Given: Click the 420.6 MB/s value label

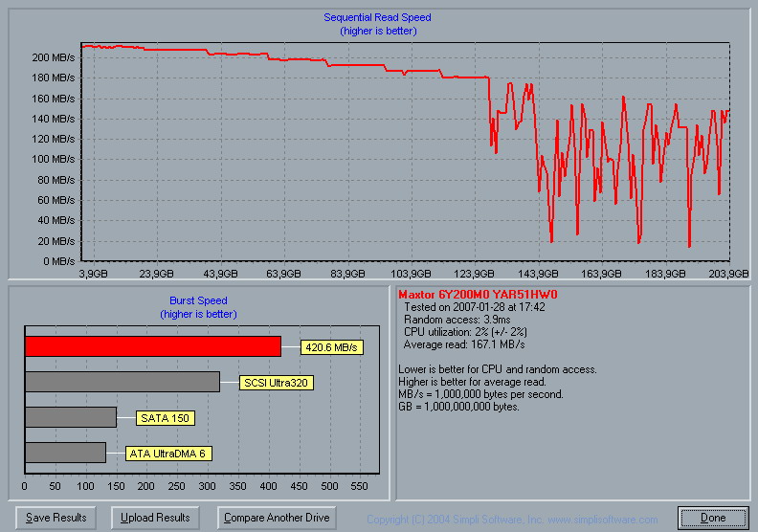Looking at the screenshot, I should pos(331,347).
